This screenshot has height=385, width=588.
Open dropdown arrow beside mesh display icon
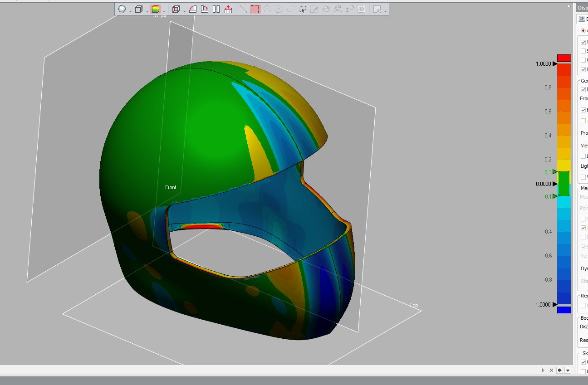[130, 11]
